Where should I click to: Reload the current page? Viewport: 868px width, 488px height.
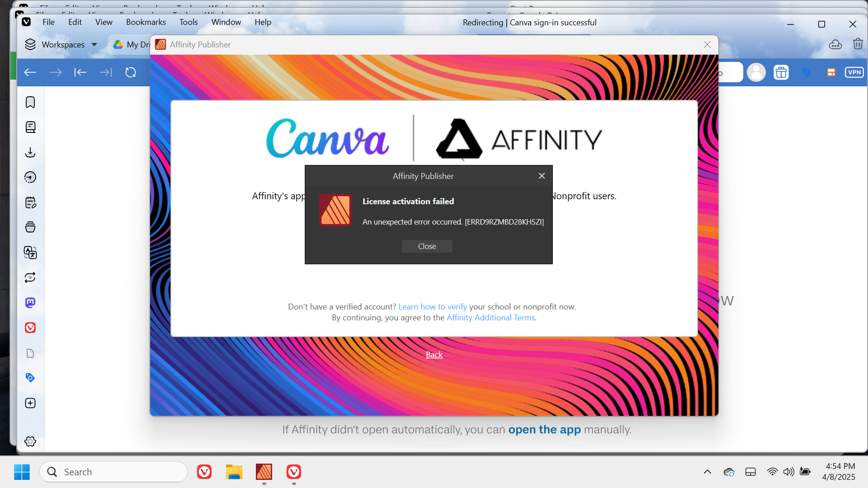[131, 72]
